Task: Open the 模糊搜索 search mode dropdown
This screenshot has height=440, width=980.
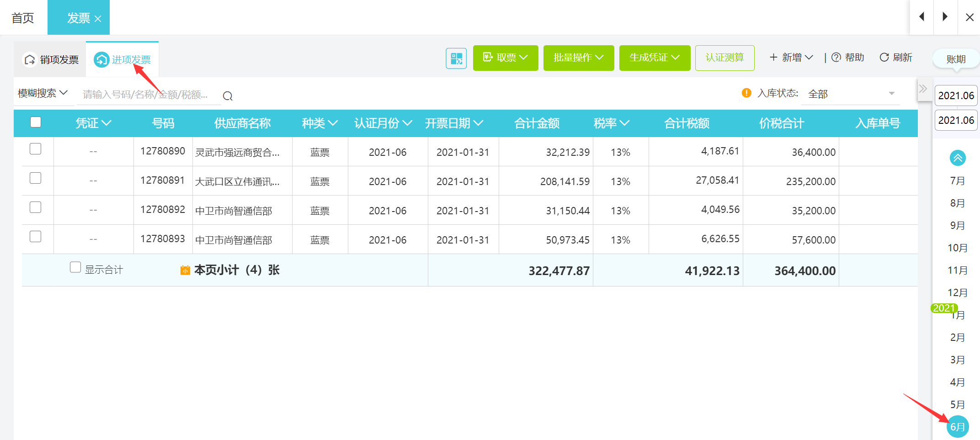Action: [x=43, y=93]
